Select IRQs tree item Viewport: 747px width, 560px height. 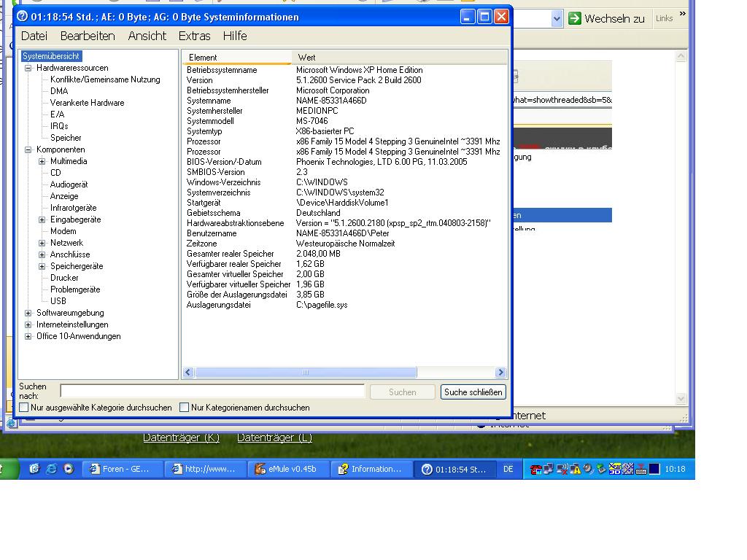coord(59,126)
